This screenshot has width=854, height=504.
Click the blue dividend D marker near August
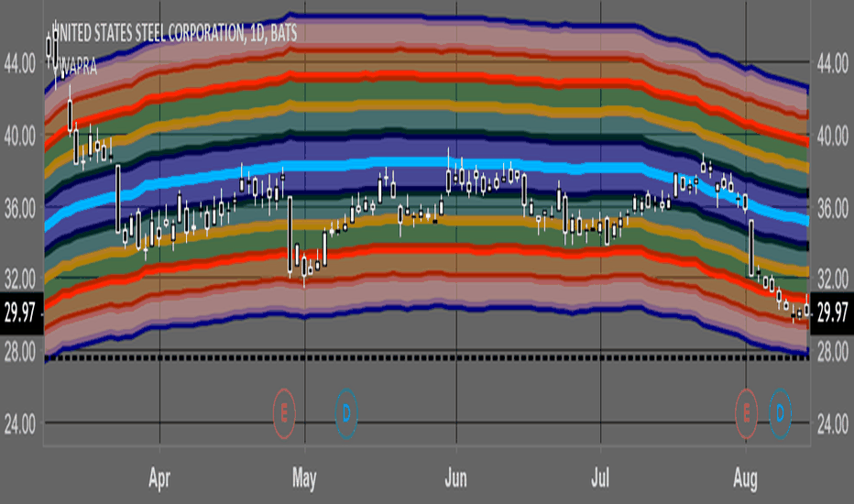click(x=780, y=413)
